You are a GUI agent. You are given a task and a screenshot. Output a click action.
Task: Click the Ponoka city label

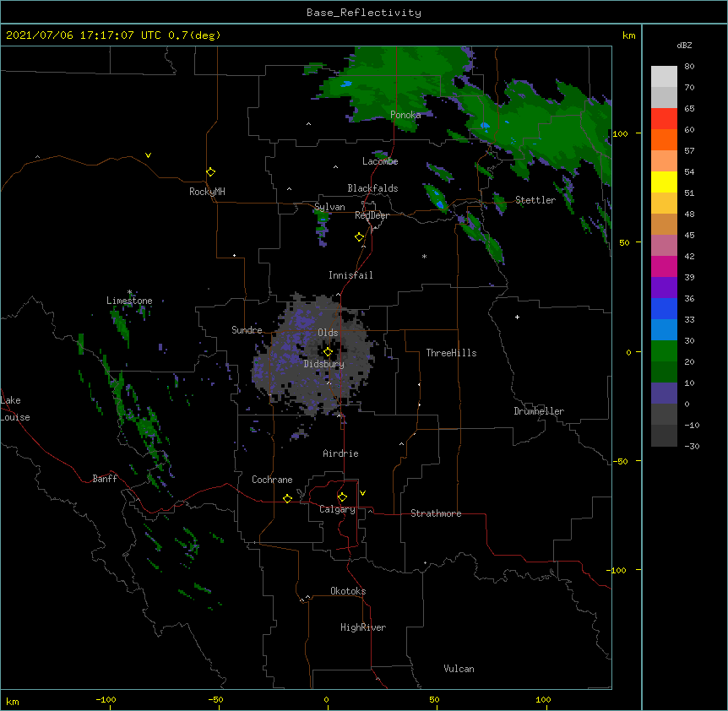[405, 115]
